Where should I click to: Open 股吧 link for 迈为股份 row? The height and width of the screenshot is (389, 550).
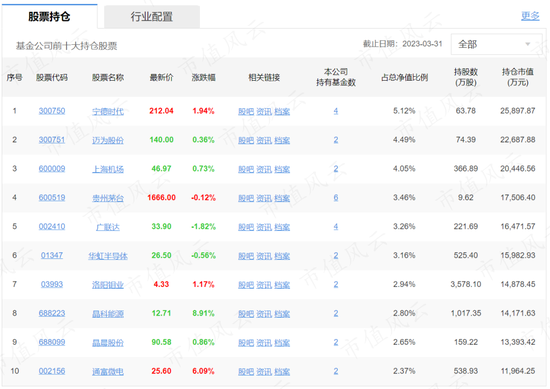(x=246, y=140)
